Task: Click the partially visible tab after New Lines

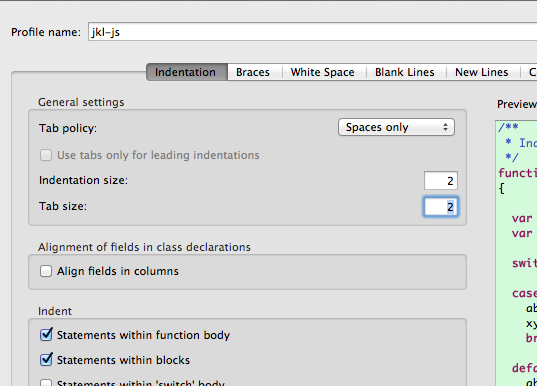Action: coord(529,72)
